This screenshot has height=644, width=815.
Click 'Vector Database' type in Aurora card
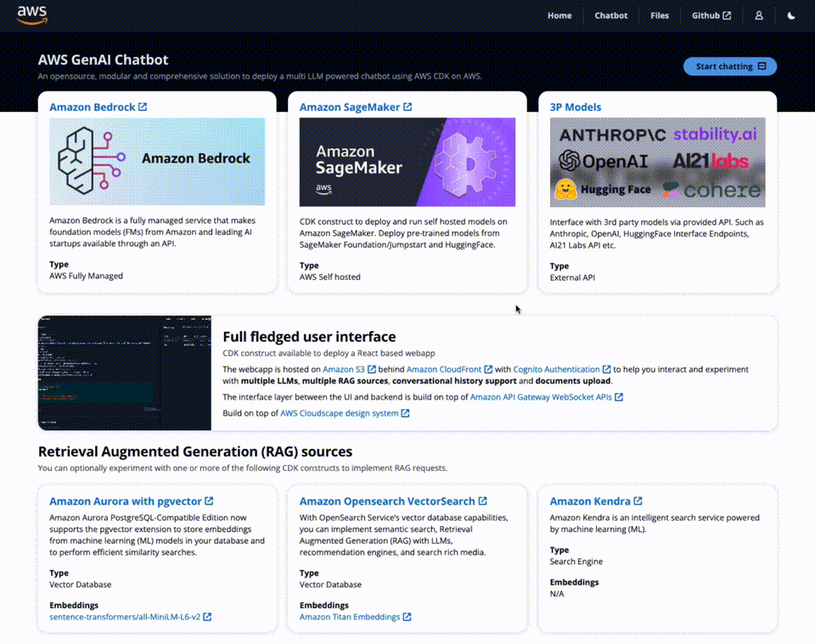coord(80,585)
